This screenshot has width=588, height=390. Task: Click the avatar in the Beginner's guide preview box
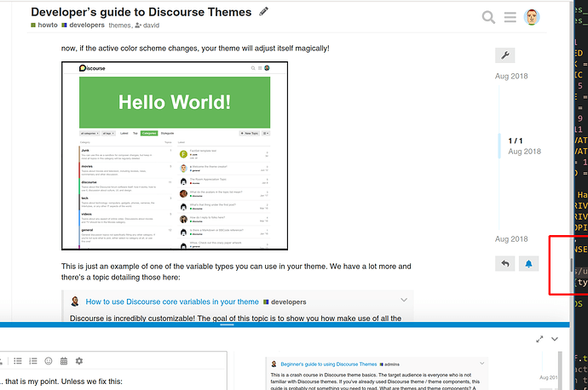click(x=274, y=364)
